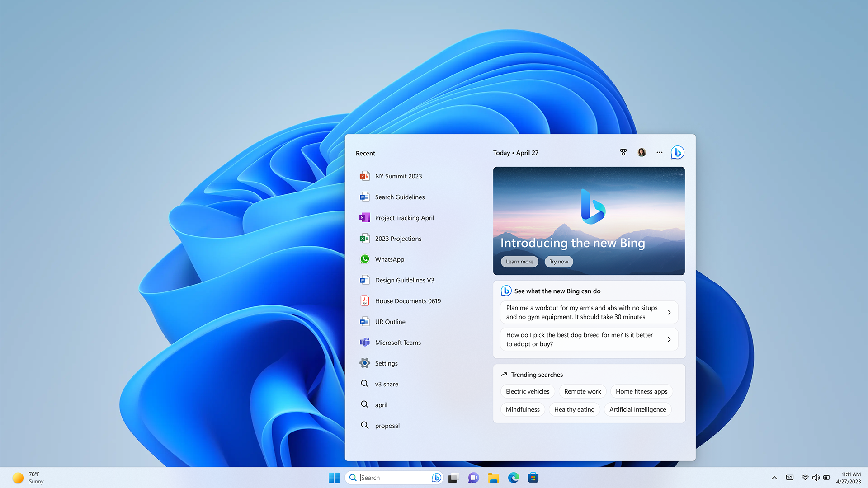Screen dimensions: 868x488
Task: Click the trophy/rewards icon at top
Action: click(623, 152)
